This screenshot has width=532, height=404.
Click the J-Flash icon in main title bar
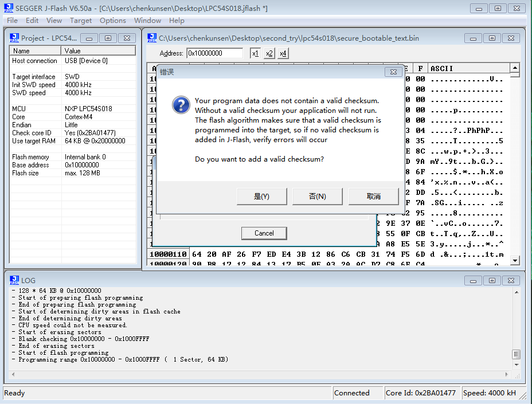click(9, 8)
